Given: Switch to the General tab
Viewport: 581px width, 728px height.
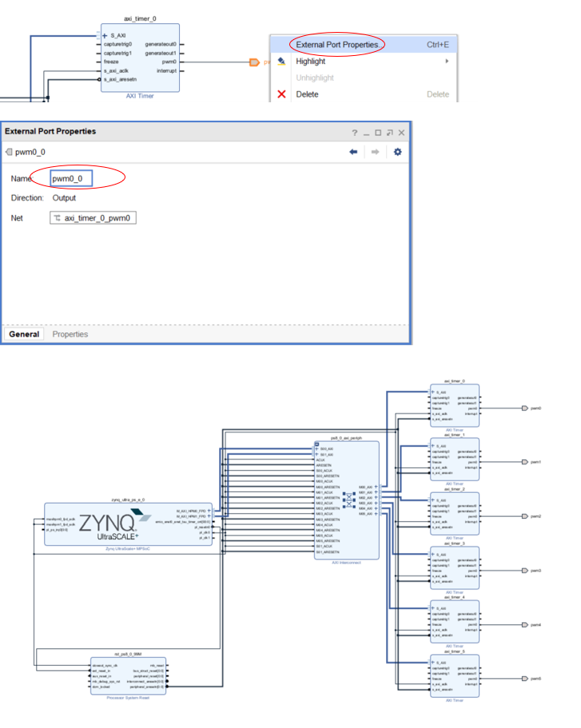Looking at the screenshot, I should pyautogui.click(x=24, y=334).
